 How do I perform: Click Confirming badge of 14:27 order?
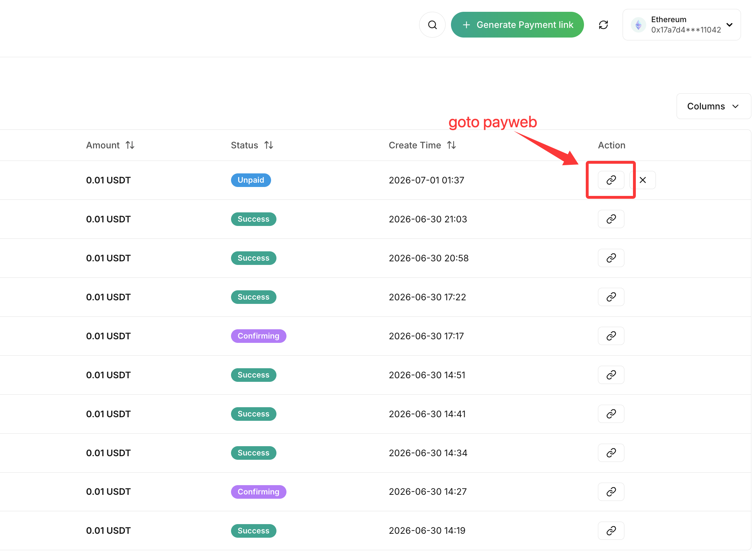tap(258, 492)
